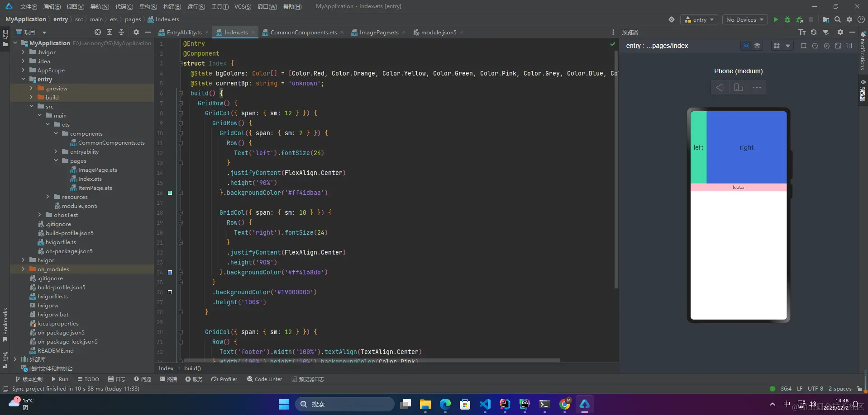Open the TODO tool window

88,379
